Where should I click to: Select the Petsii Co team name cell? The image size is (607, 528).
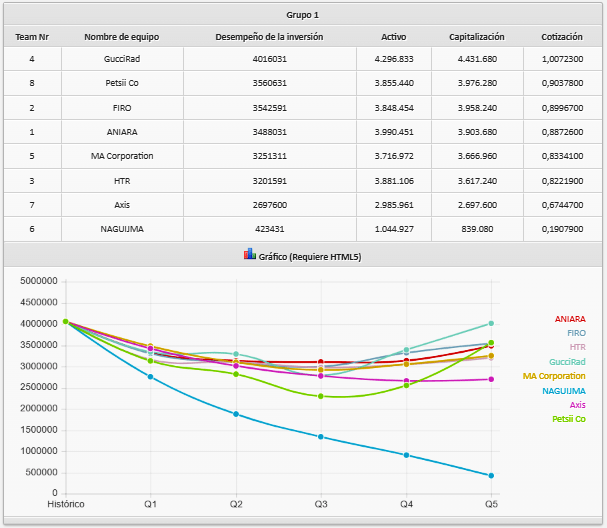[122, 83]
